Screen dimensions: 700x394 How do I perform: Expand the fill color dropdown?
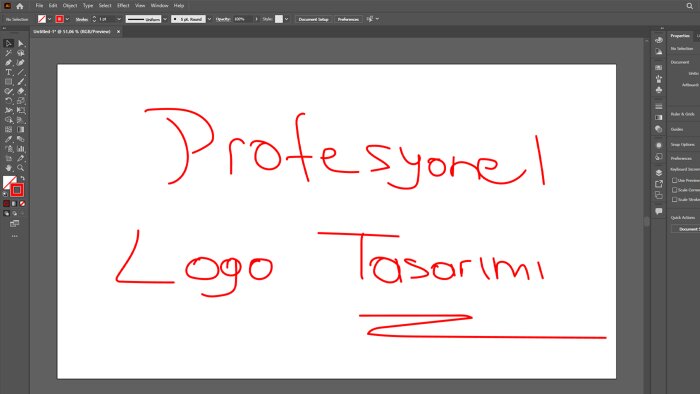[x=50, y=19]
